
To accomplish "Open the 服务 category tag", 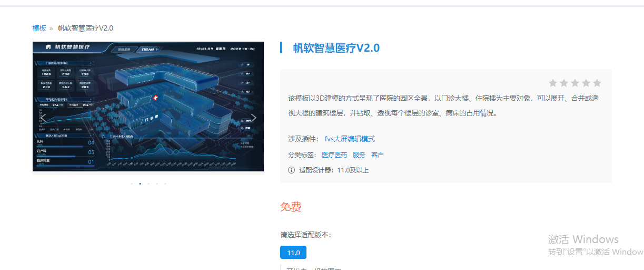I will pyautogui.click(x=359, y=155).
